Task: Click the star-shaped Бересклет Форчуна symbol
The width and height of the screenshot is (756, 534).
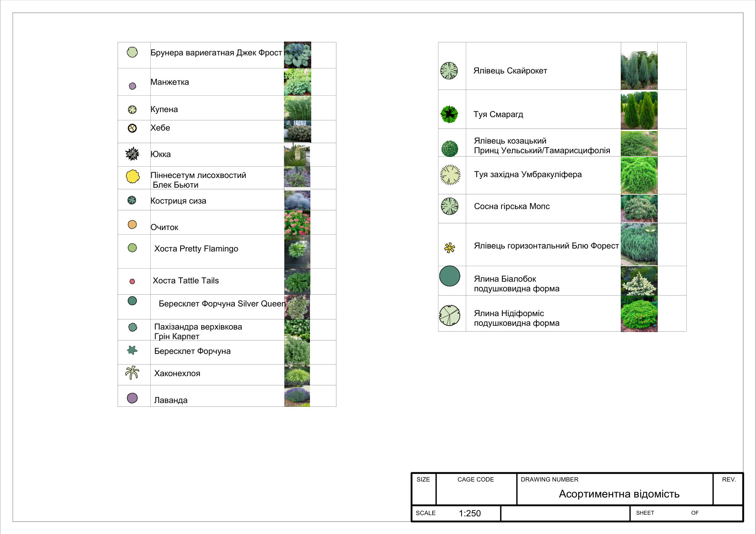Action: [132, 350]
